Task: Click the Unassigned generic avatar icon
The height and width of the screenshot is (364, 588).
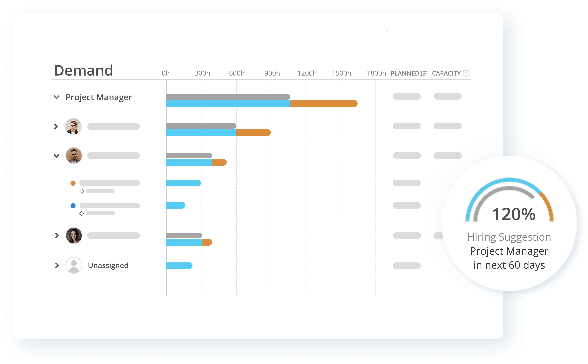Action: [74, 265]
